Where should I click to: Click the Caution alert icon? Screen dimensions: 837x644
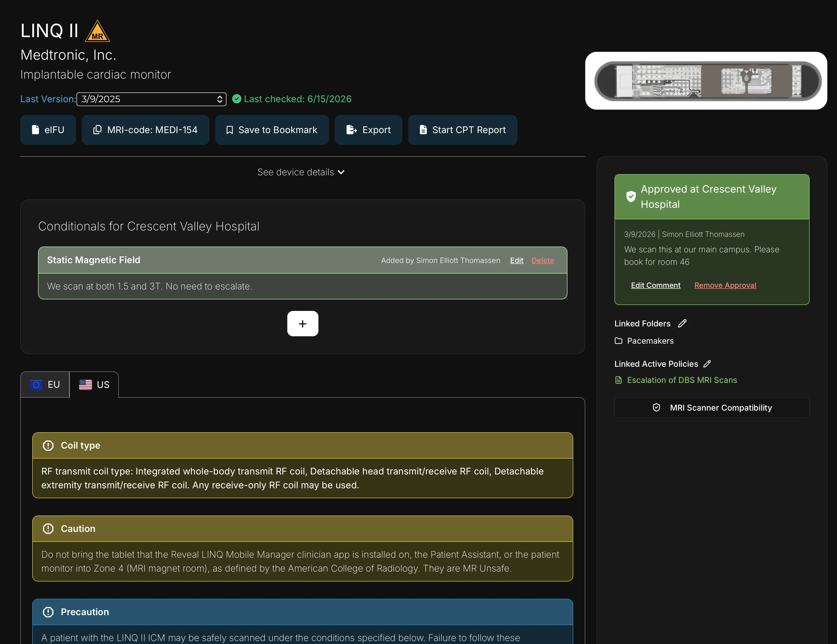[x=48, y=529]
